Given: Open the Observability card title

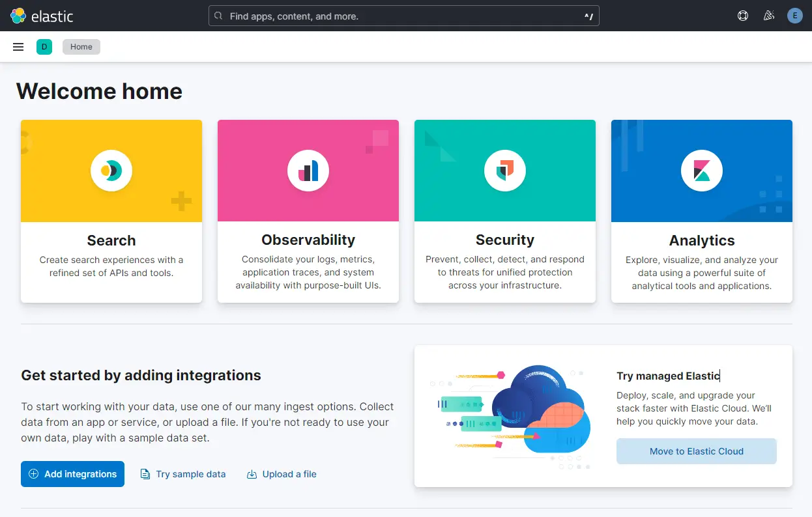Looking at the screenshot, I should (308, 240).
